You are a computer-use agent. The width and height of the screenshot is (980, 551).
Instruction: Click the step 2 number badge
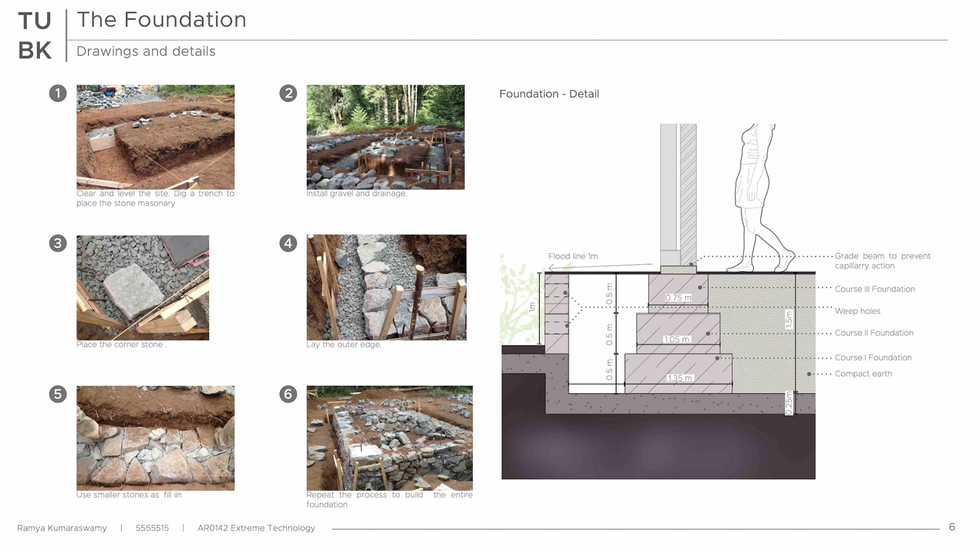(x=288, y=93)
